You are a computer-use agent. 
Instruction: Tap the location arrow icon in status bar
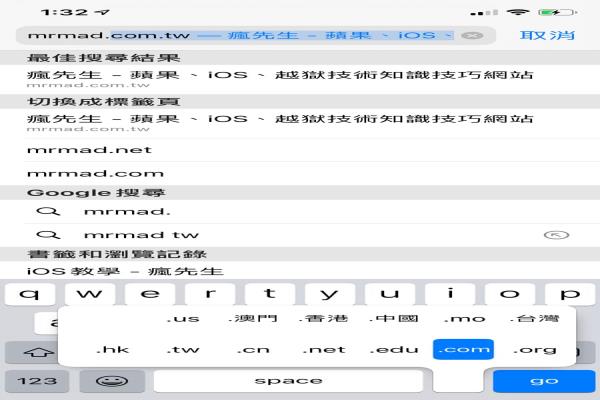pos(103,12)
